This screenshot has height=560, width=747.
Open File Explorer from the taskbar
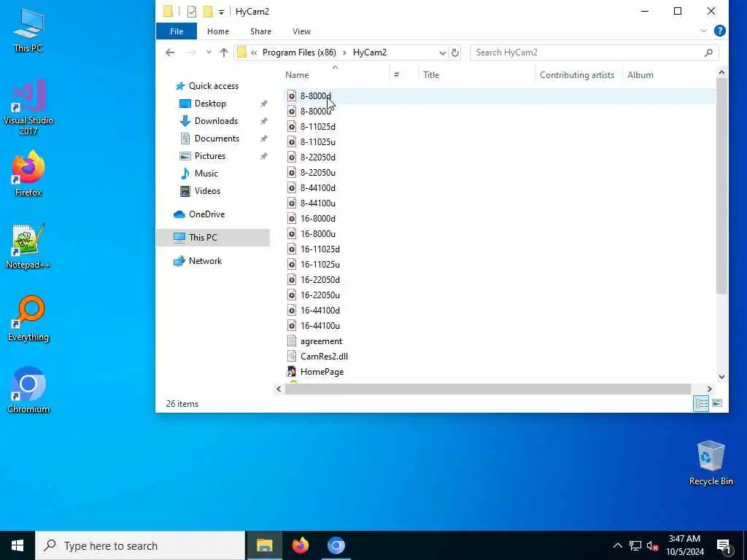point(264,545)
